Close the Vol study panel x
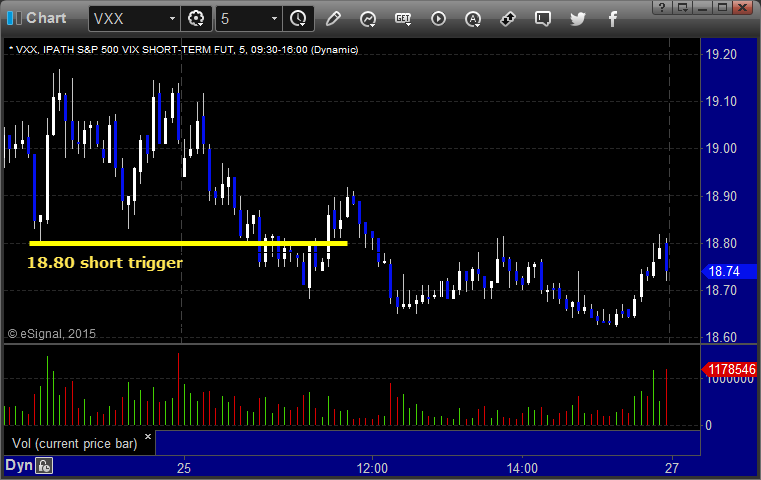Viewport: 761px width, 480px height. (x=148, y=436)
